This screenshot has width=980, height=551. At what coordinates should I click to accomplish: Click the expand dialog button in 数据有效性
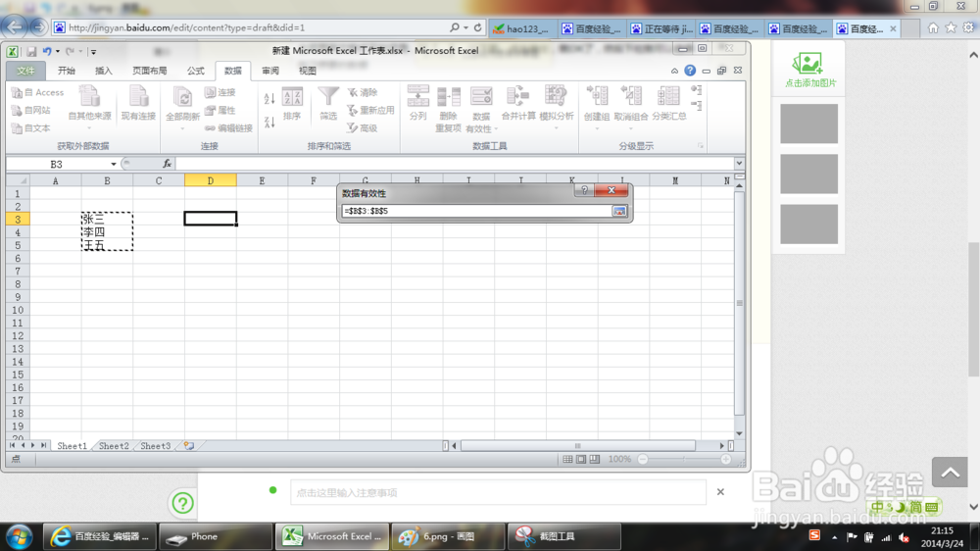pyautogui.click(x=618, y=211)
